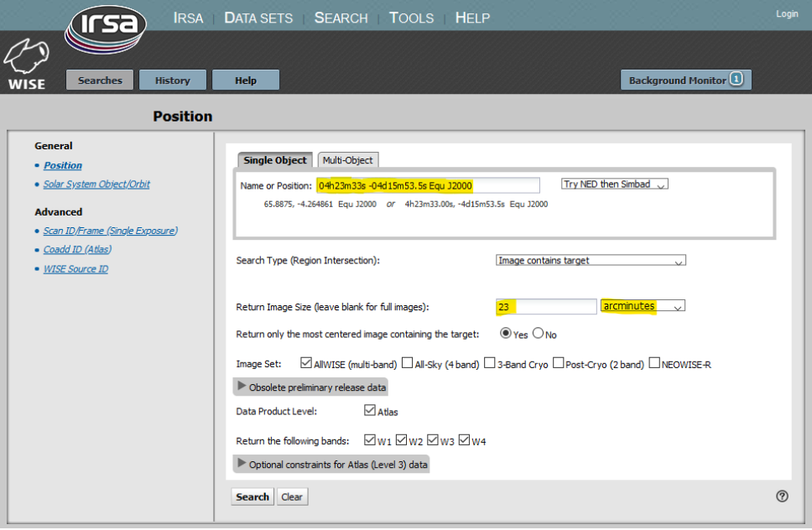Open the help question mark icon
Viewport: 812px width, 530px height.
pyautogui.click(x=782, y=496)
